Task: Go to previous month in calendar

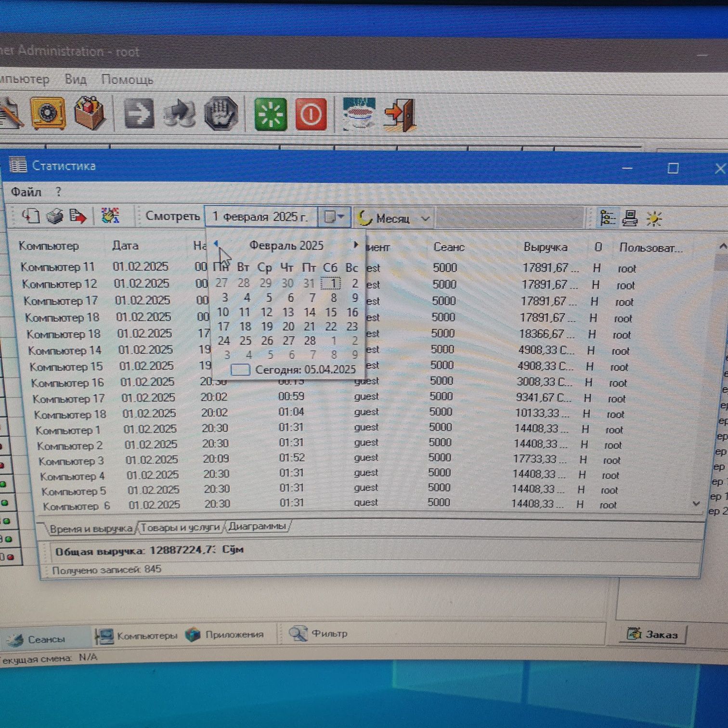Action: (x=216, y=244)
